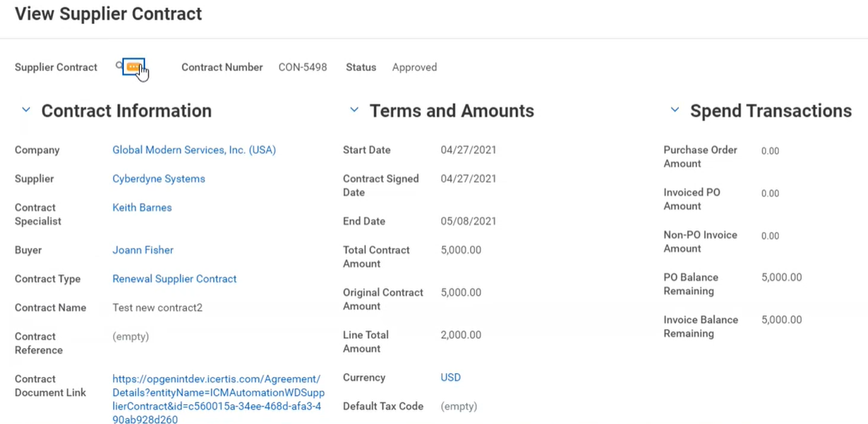Click the View Supplier Contract page title
The width and height of the screenshot is (868, 424).
point(108,14)
